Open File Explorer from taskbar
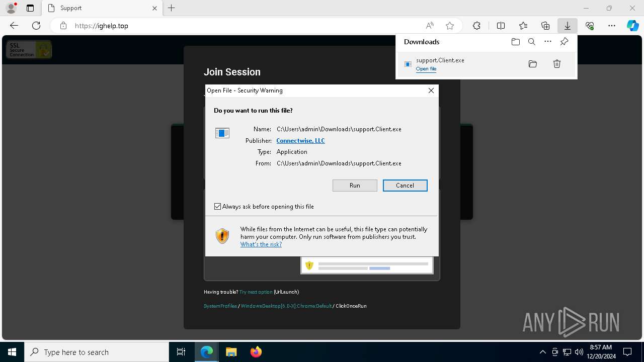 tap(231, 352)
